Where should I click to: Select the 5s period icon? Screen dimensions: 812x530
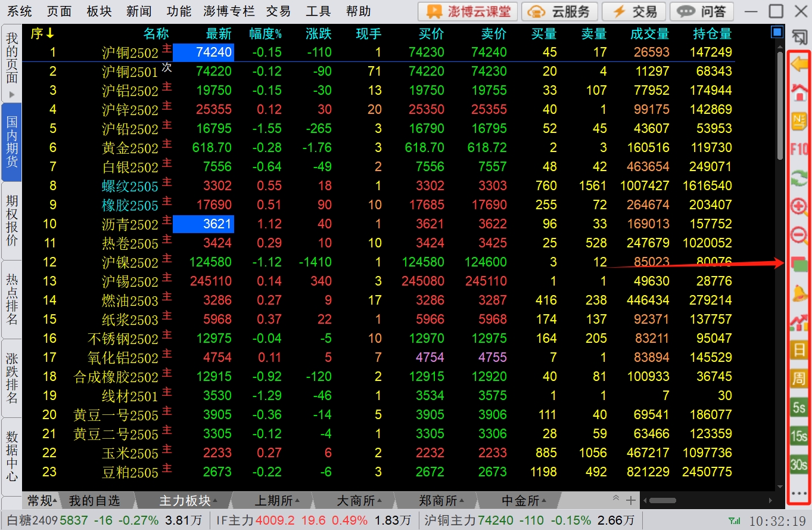coord(798,408)
